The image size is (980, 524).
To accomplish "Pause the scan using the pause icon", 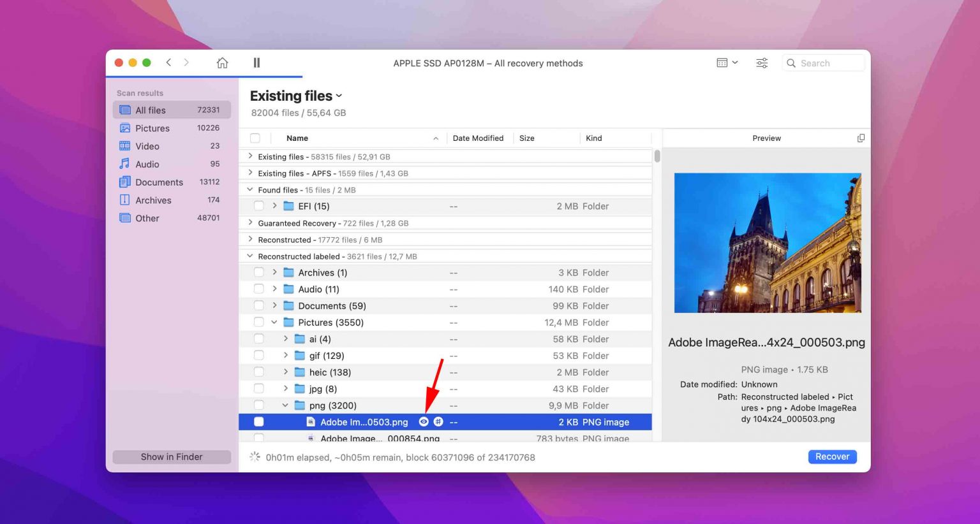I will pyautogui.click(x=256, y=62).
